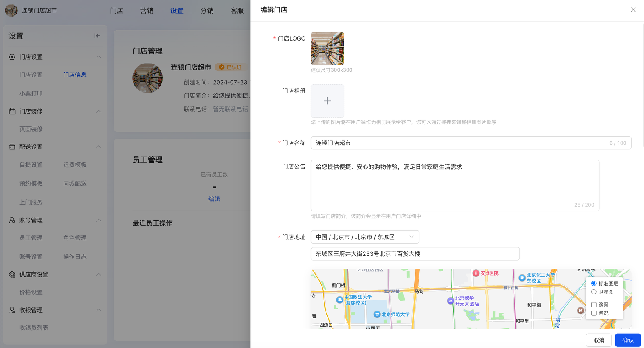Click the 账号管理 user icon
The width and height of the screenshot is (644, 348).
click(12, 220)
